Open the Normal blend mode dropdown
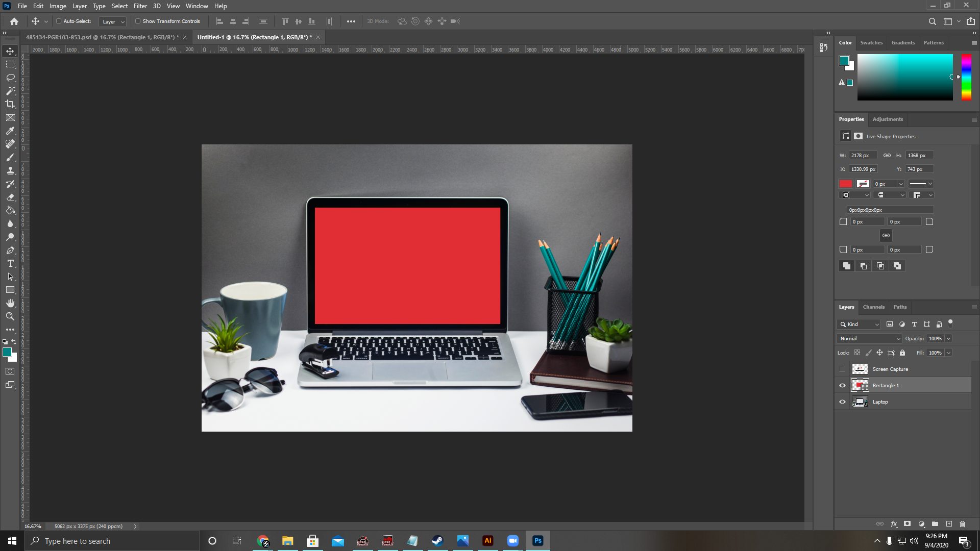Screen dimensions: 980x551 (x=869, y=339)
